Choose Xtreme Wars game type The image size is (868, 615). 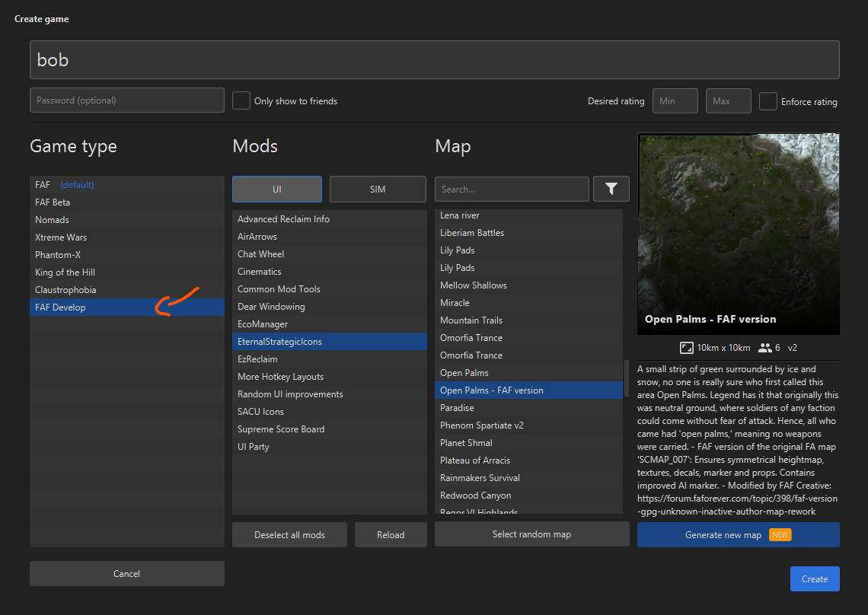(x=126, y=237)
